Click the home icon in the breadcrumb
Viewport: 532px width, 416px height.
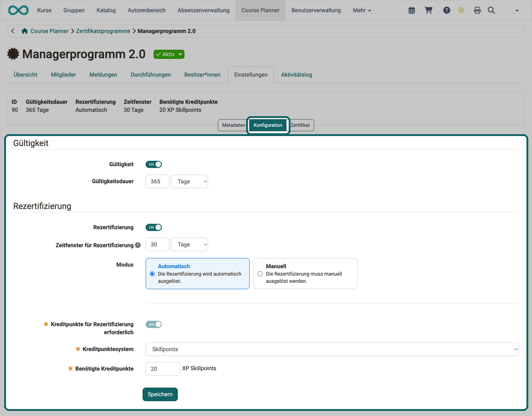25,31
